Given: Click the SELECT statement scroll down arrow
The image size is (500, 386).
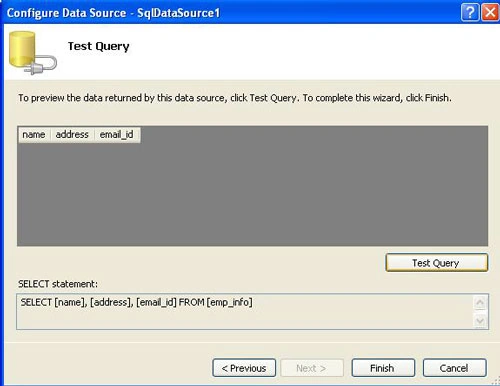Looking at the screenshot, I should click(x=480, y=321).
